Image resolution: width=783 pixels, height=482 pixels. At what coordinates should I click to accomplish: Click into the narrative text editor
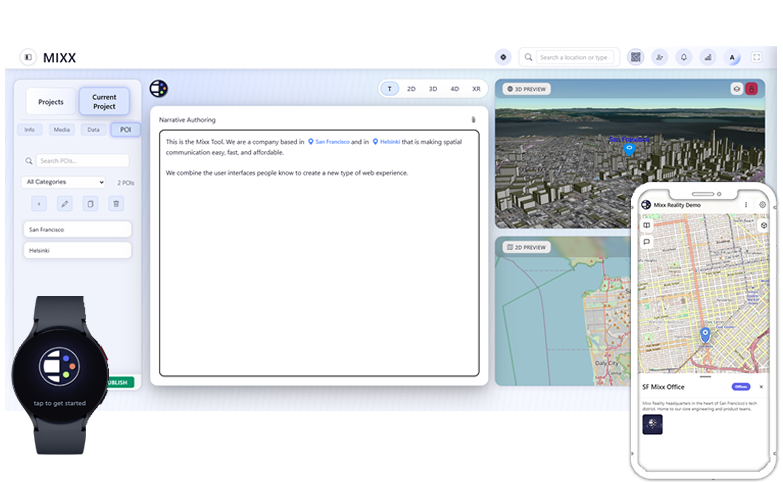pyautogui.click(x=319, y=253)
